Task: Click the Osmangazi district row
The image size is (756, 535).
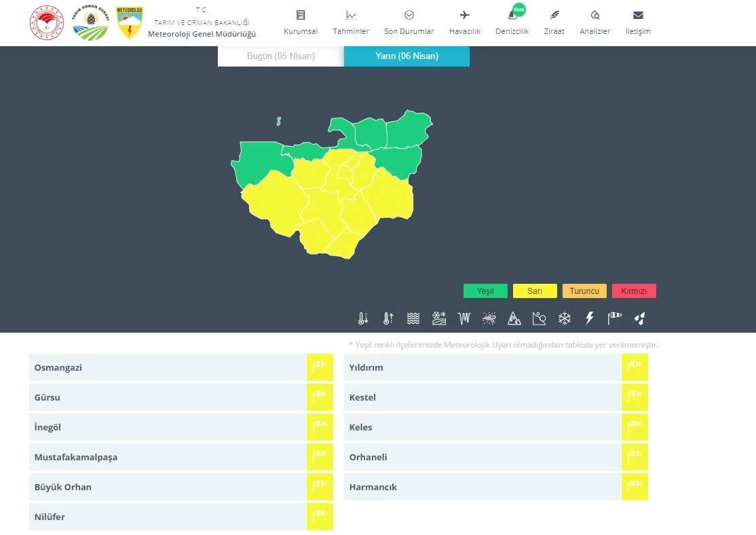Action: pos(167,367)
